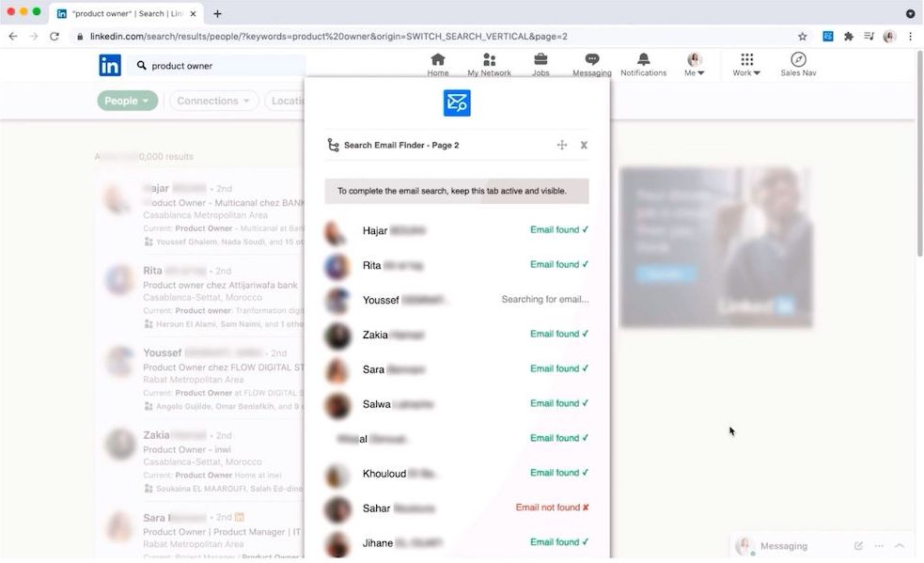This screenshot has width=924, height=563.
Task: Open Messaging from the top nav
Action: (591, 65)
